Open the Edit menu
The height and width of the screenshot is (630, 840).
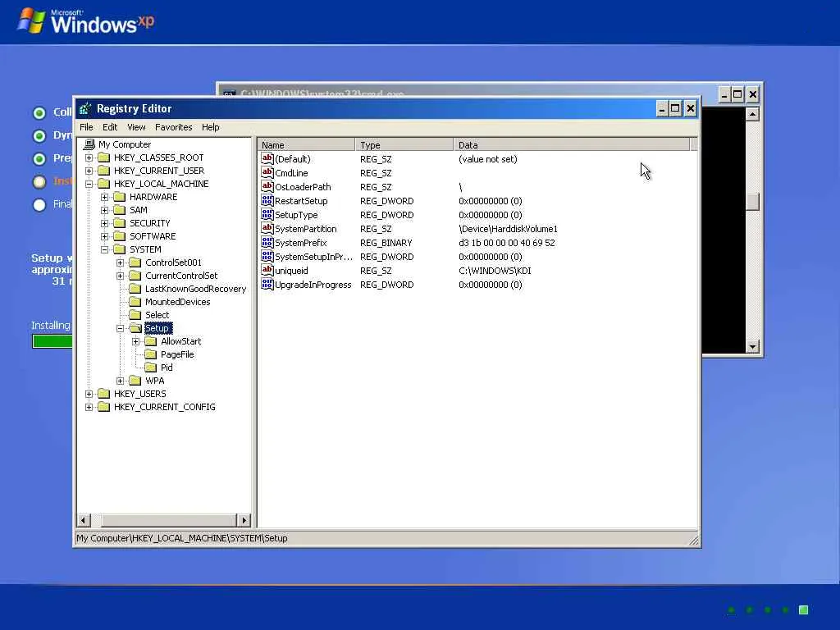point(110,127)
